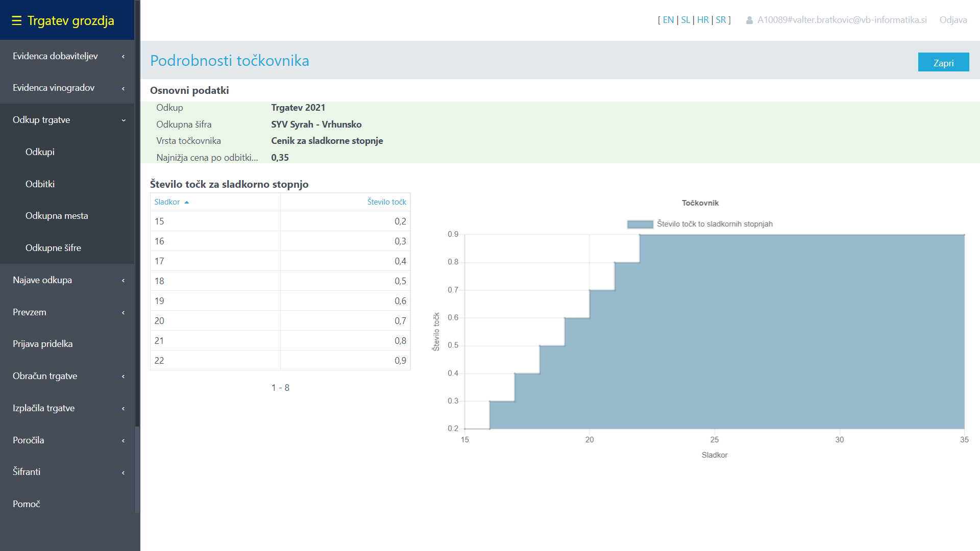Open user account email link
This screenshot has height=551, width=980.
842,20
